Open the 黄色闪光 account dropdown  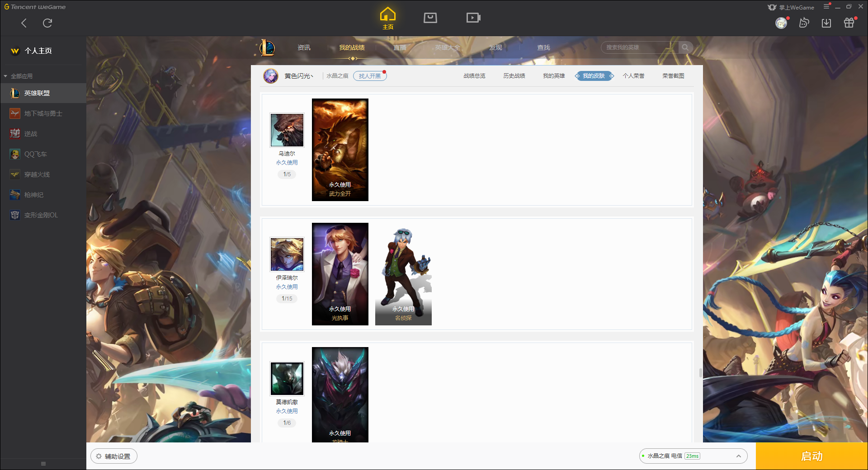pyautogui.click(x=299, y=76)
